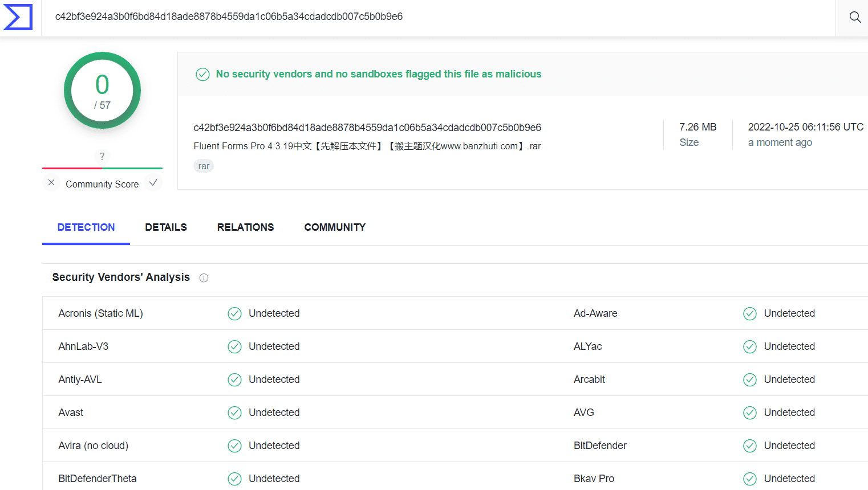Click the check icon in BitDefender row

[750, 446]
